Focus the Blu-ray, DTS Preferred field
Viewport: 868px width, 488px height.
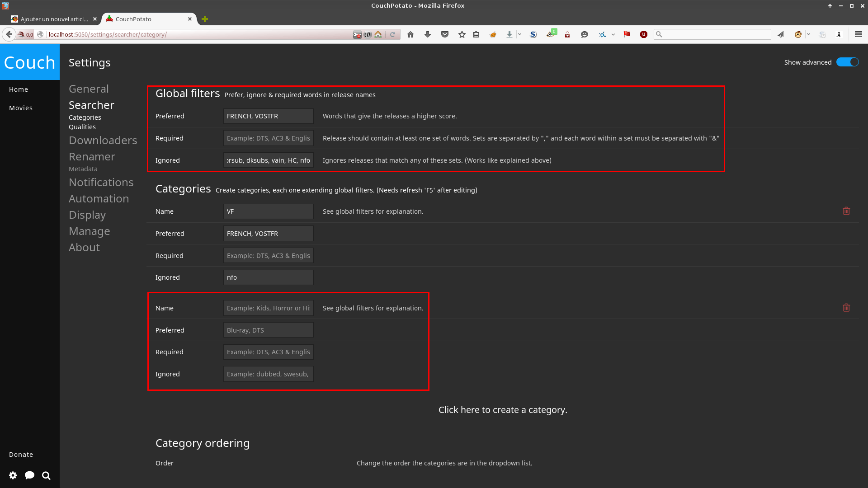click(x=269, y=330)
